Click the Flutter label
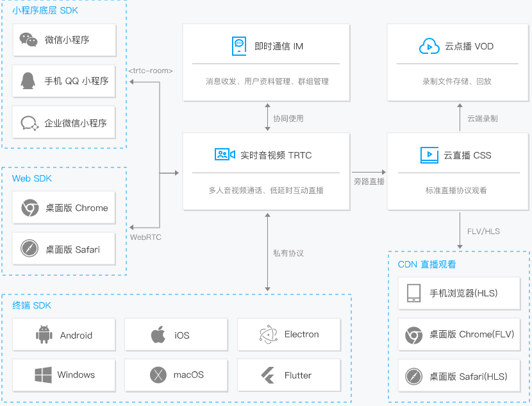Viewport: 532px width, 406px height. [298, 375]
